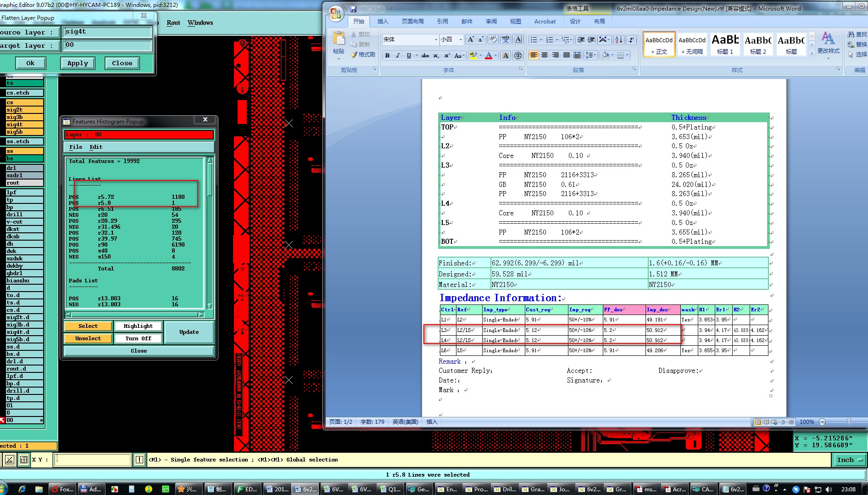This screenshot has width=868, height=495.
Task: Click Update in Features Histogram Popup
Action: pyautogui.click(x=189, y=332)
